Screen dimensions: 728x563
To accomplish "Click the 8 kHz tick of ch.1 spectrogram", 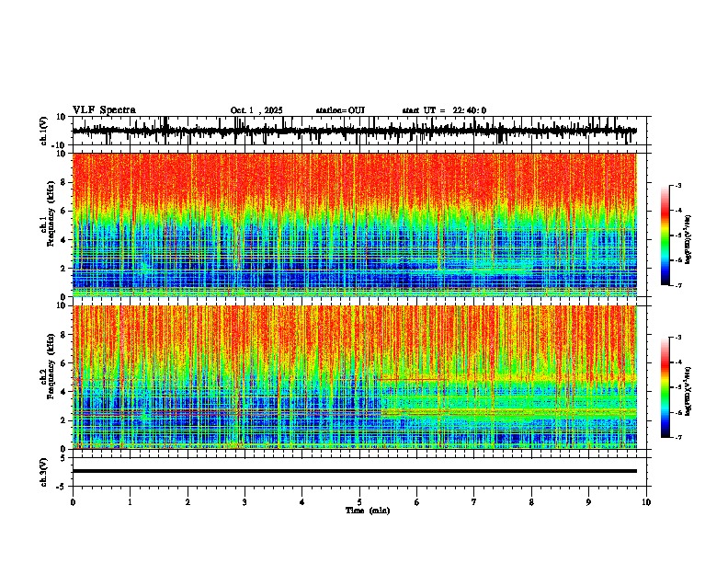I will coord(65,182).
